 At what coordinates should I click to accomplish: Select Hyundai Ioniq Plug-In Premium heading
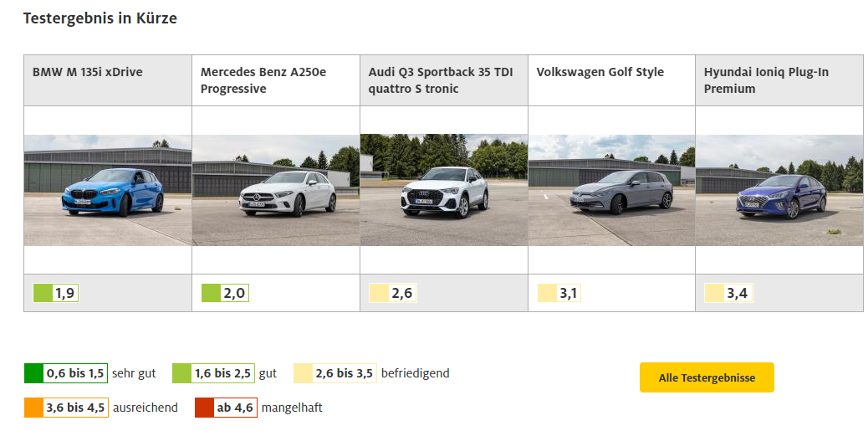pyautogui.click(x=766, y=80)
